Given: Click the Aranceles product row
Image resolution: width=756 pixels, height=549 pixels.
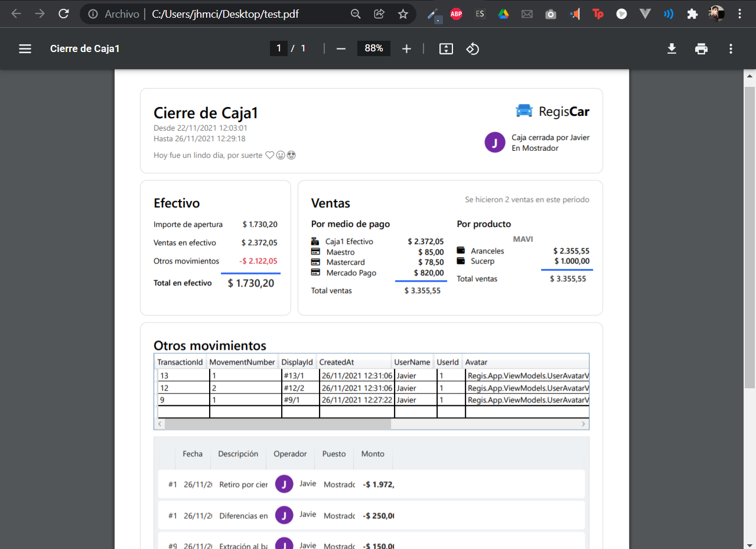Looking at the screenshot, I should pos(523,251).
